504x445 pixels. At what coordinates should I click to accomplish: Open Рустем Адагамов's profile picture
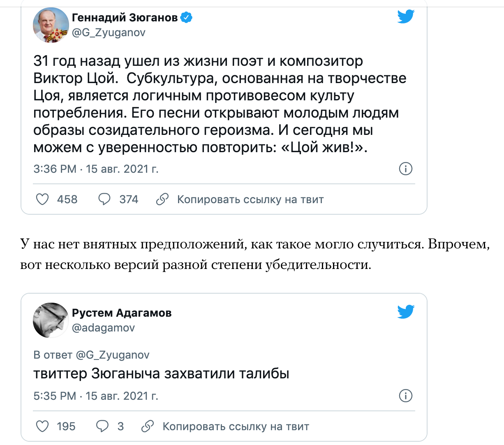click(x=51, y=320)
